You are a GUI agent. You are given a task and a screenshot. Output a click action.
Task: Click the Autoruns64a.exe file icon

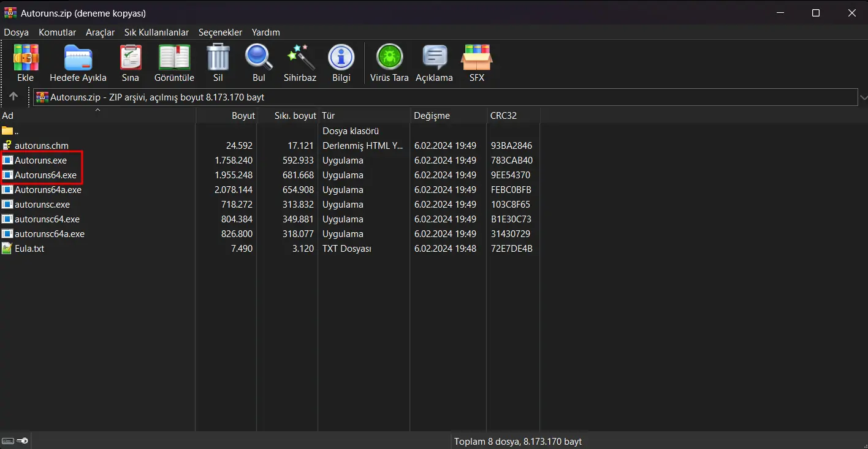(x=7, y=190)
